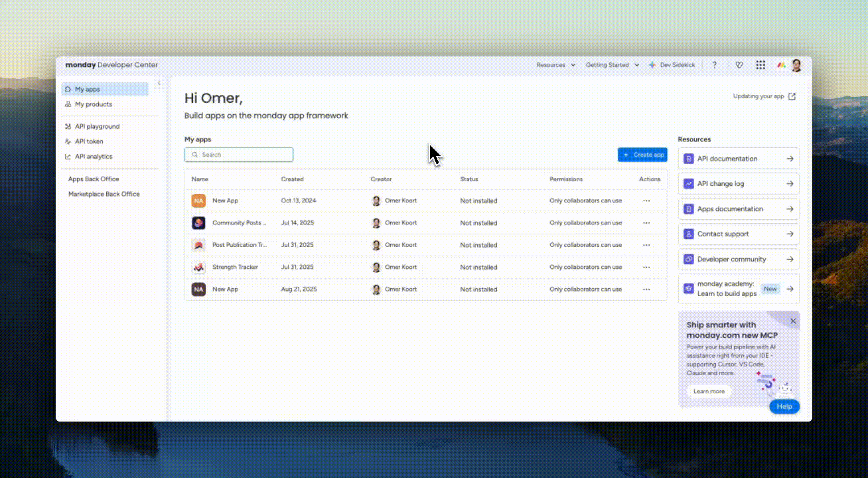Click the Create app button
The image size is (868, 478).
(642, 155)
